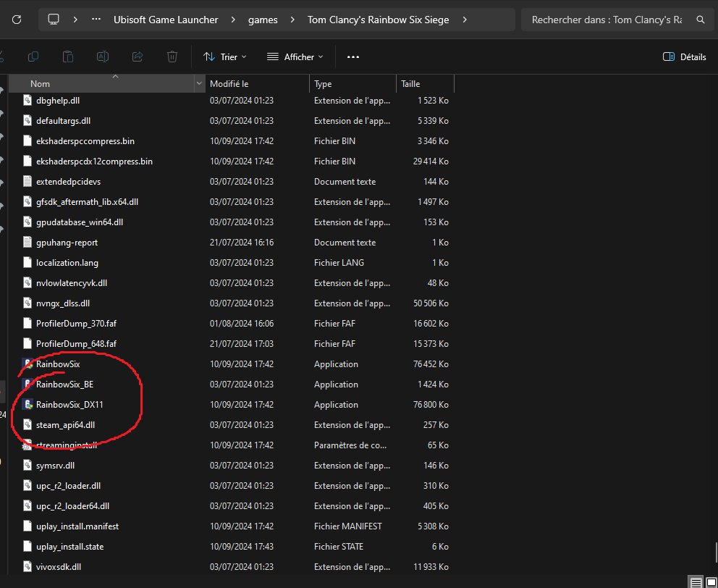Select ProfilerDump_648.faf file icon
Image resolution: width=718 pixels, height=588 pixels.
click(x=28, y=344)
